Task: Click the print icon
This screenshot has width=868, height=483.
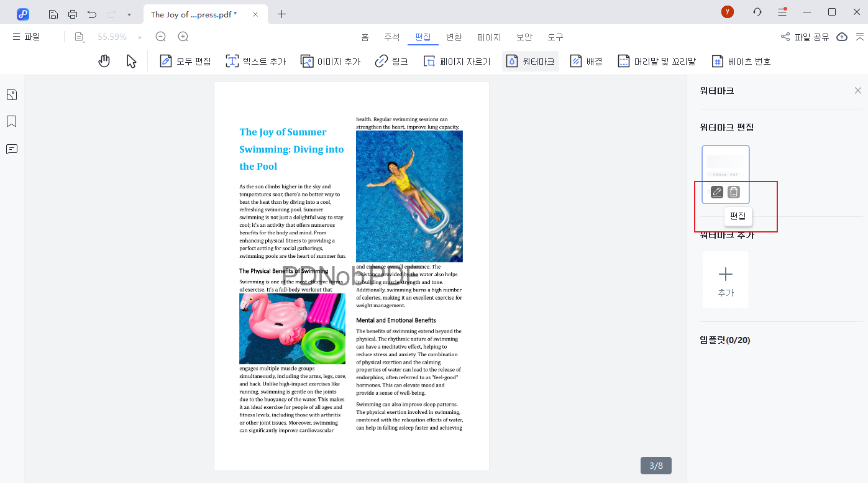Action: point(73,14)
